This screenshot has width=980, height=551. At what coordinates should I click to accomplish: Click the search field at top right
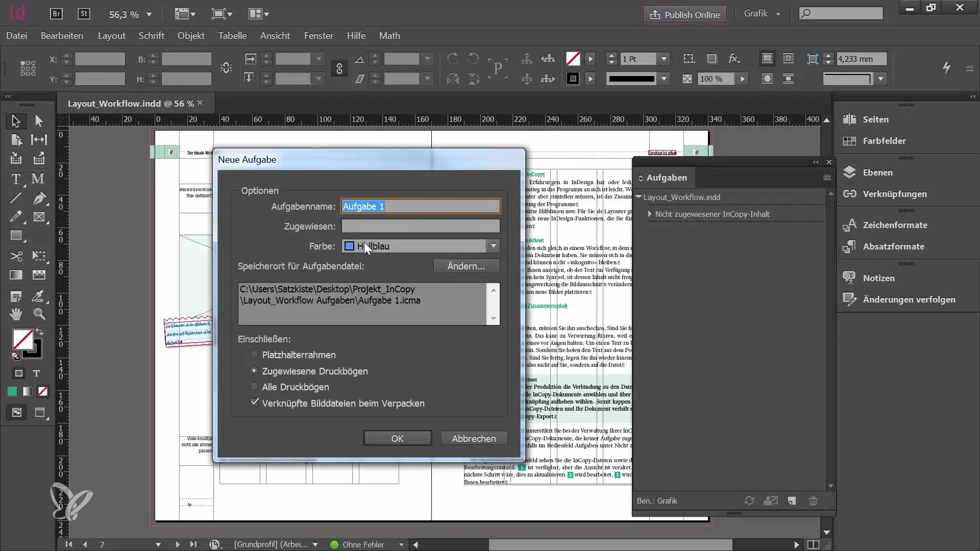841,13
